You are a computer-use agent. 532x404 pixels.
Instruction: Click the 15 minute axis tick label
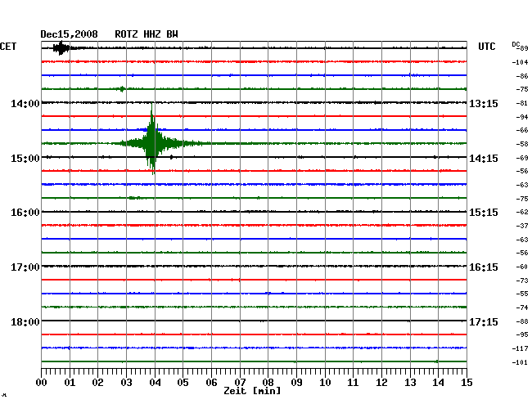(467, 383)
